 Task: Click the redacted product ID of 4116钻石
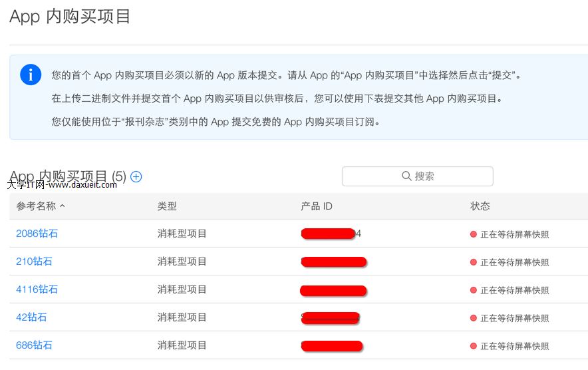333,290
